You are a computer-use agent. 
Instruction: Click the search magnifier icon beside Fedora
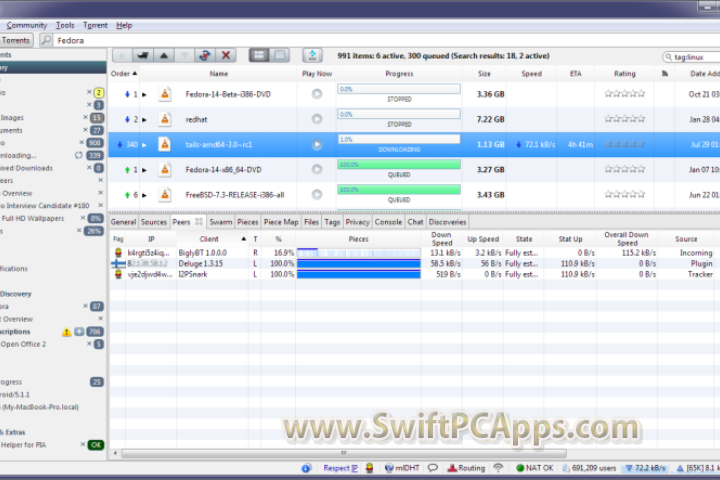tap(46, 40)
